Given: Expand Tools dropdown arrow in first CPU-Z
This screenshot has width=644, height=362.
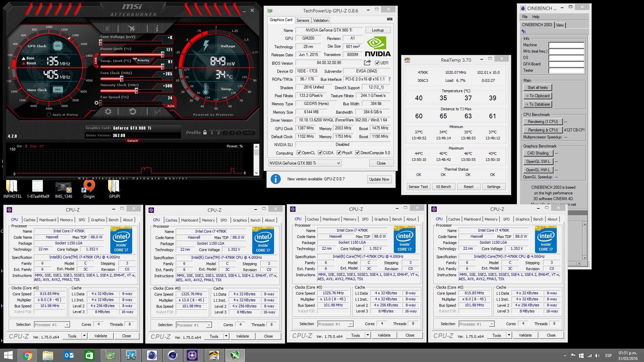Looking at the screenshot, I should (84, 336).
